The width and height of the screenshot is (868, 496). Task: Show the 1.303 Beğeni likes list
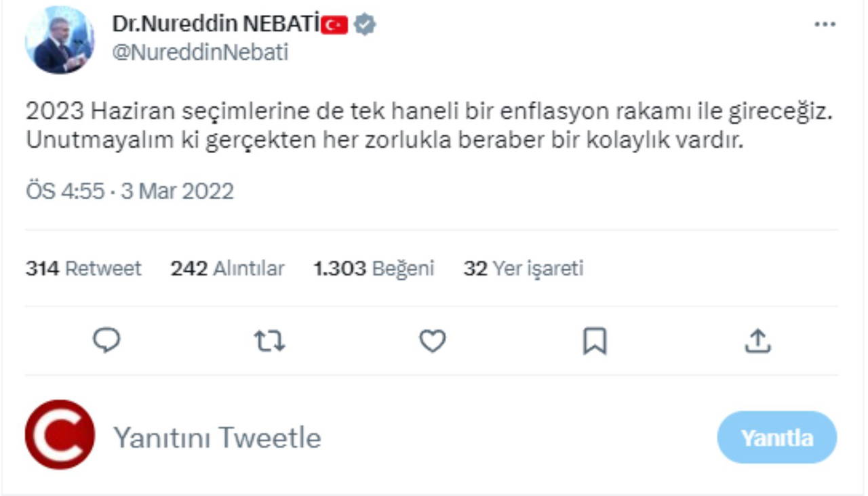coord(374,268)
